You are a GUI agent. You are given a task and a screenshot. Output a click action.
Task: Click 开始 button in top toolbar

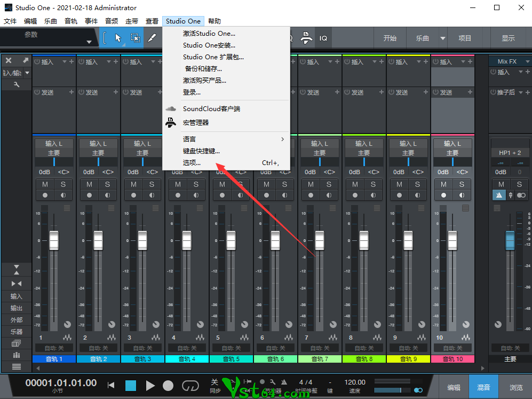click(x=390, y=38)
